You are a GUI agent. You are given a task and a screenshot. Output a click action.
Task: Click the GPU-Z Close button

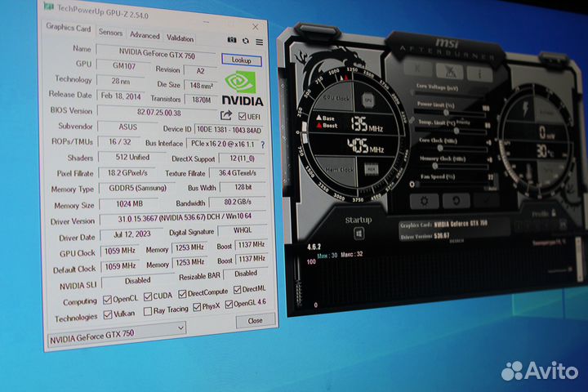click(255, 321)
